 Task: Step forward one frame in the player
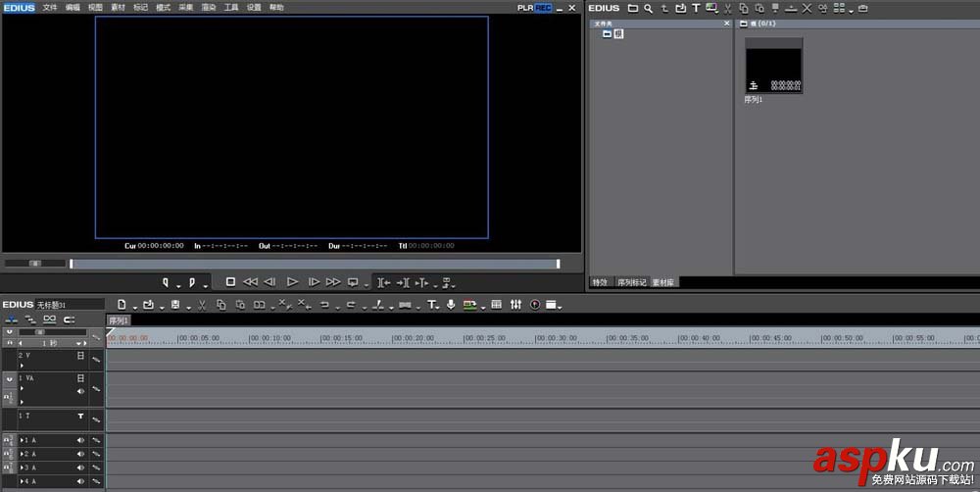(314, 282)
